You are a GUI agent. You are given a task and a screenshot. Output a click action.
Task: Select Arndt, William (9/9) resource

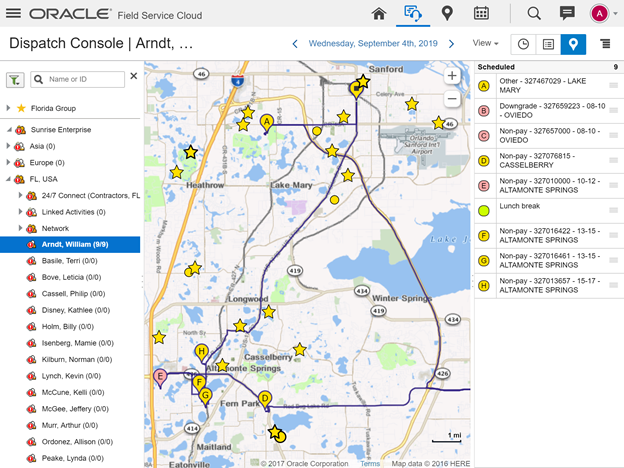70,244
